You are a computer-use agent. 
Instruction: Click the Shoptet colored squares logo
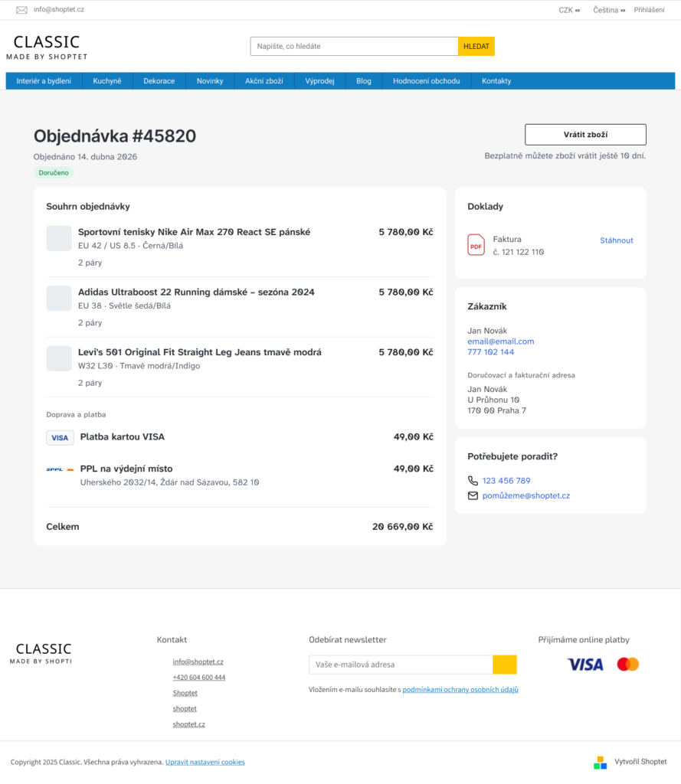(x=600, y=762)
